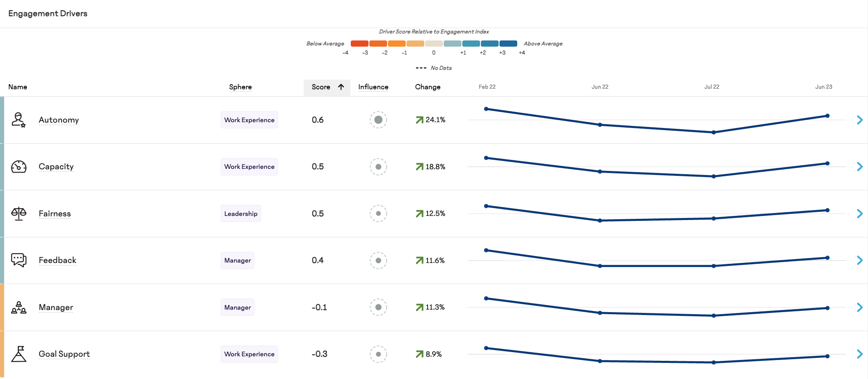Click the Work Experience tag in Autonomy row
The height and width of the screenshot is (379, 868).
coord(249,120)
